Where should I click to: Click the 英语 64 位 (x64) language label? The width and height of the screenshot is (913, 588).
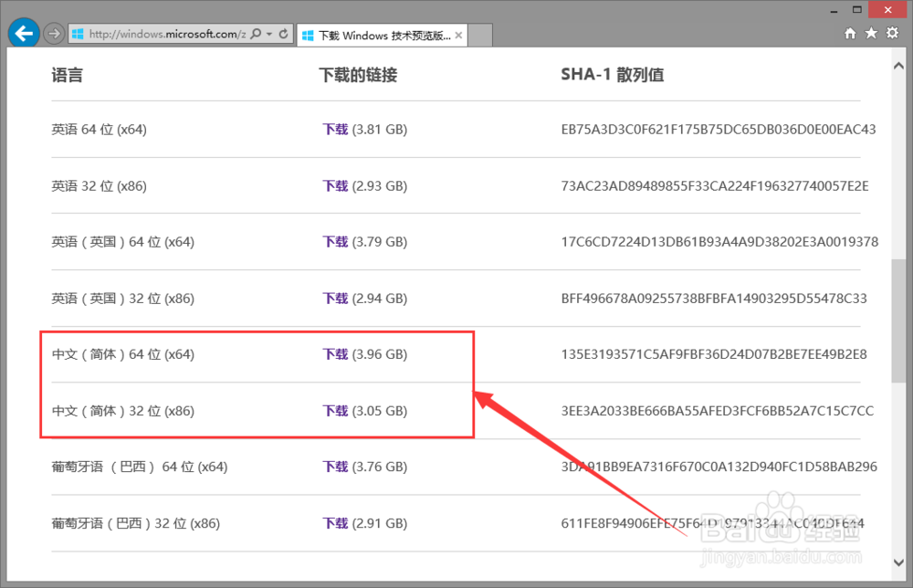[99, 130]
